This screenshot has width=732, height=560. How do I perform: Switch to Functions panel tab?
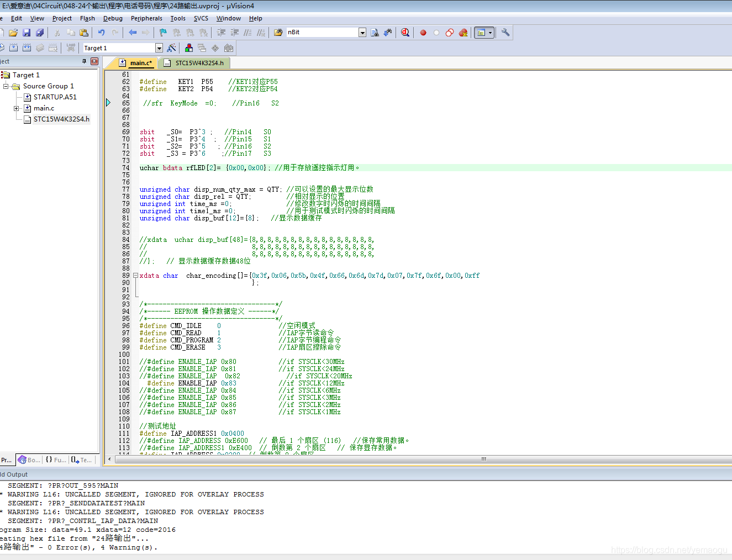[55, 459]
